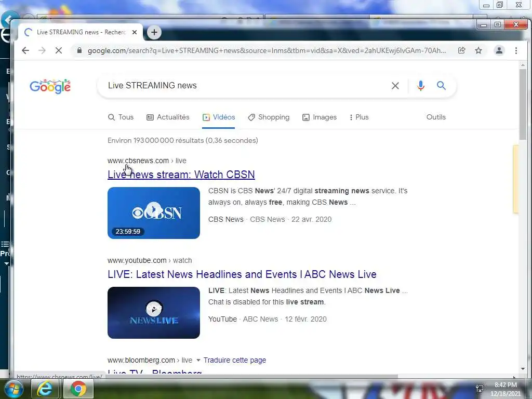Switch to the Tous results tab
The height and width of the screenshot is (399, 532).
[121, 117]
